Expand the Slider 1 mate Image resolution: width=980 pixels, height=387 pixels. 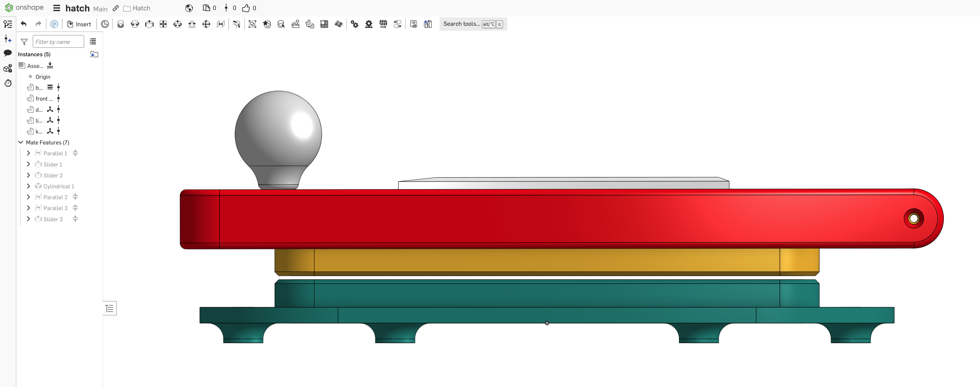tap(28, 164)
